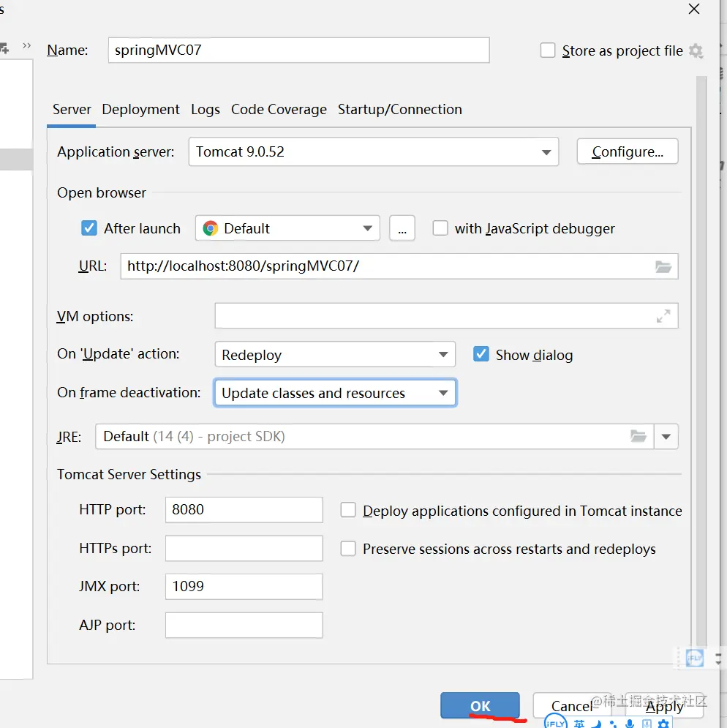
Task: Click the JMX port field showing 1099
Action: (244, 586)
